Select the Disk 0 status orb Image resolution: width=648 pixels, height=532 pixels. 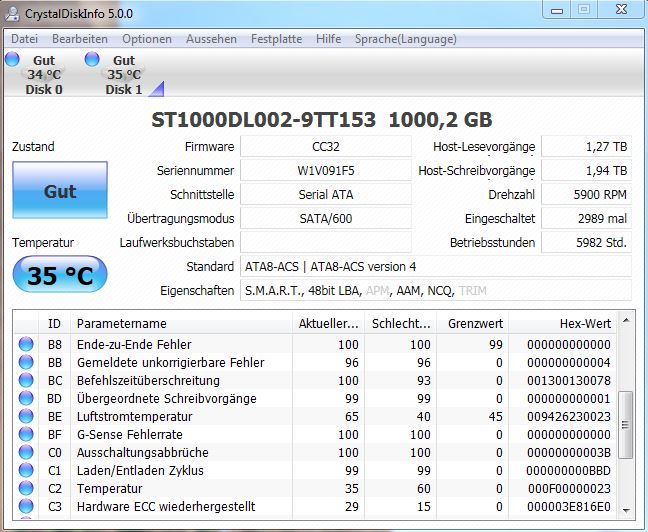(x=12, y=59)
